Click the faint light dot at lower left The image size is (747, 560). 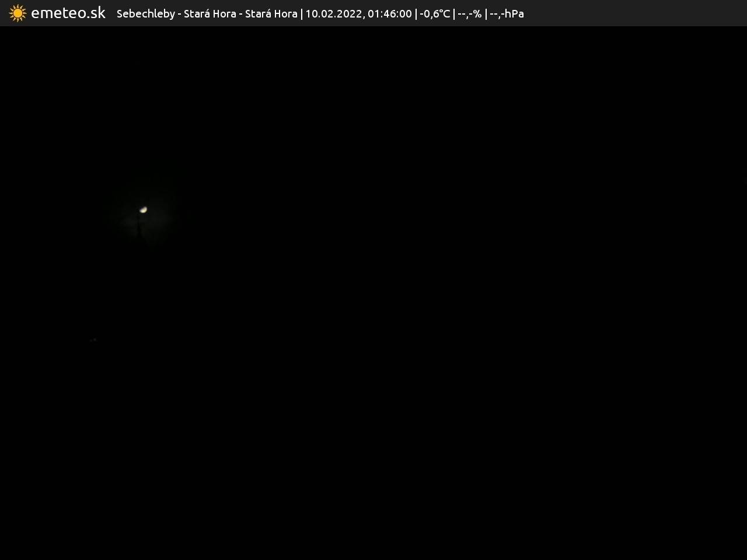coord(95,339)
